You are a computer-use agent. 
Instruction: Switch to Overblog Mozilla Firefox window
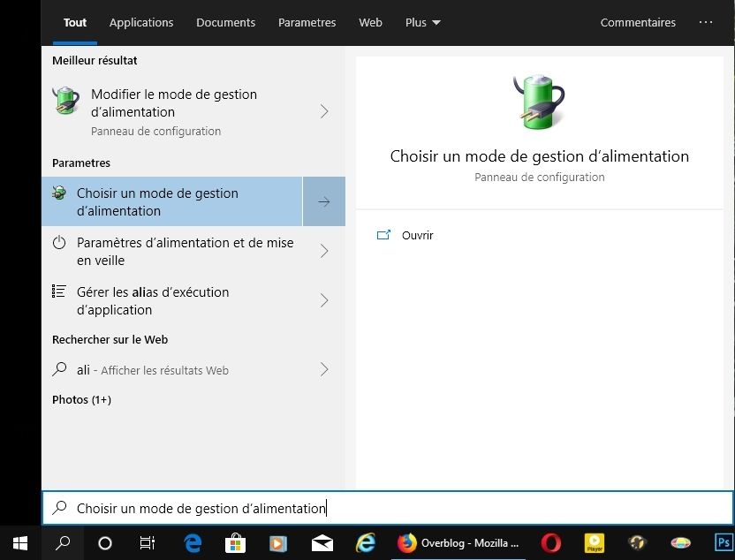458,543
